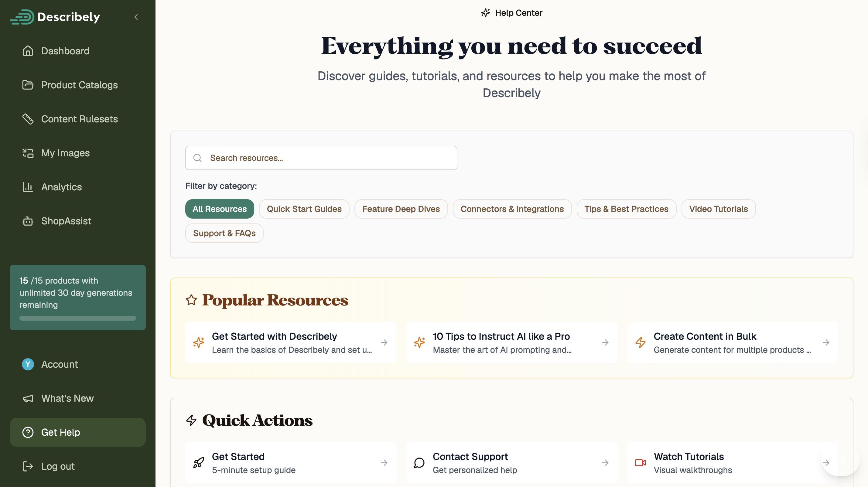Viewport: 868px width, 487px height.
Task: Select the All Resources filter
Action: pyautogui.click(x=219, y=209)
